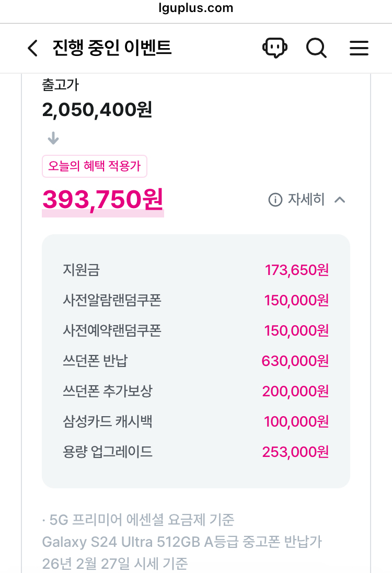Click the 출고가 2,050,400원 price
The image size is (392, 573).
[97, 110]
